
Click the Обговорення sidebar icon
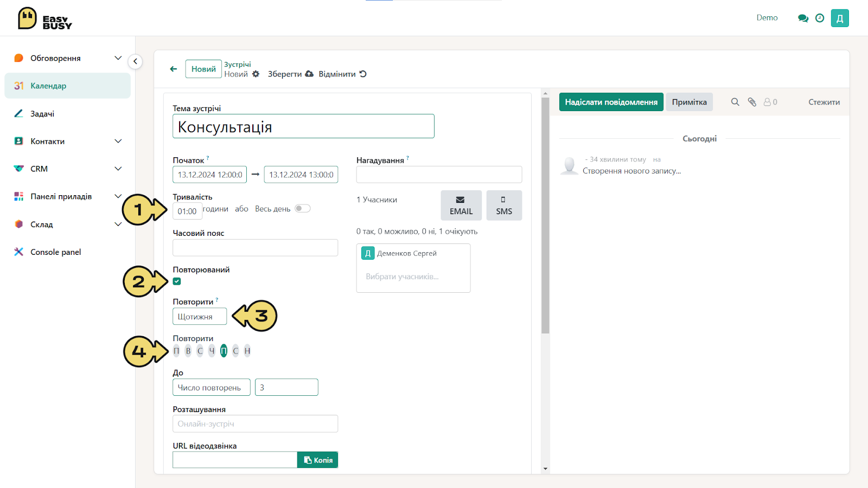point(19,58)
